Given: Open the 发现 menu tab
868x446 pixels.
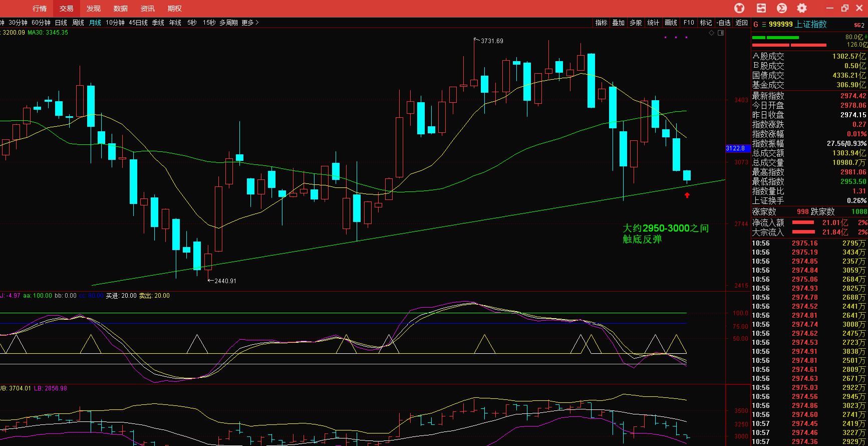Looking at the screenshot, I should (x=93, y=9).
